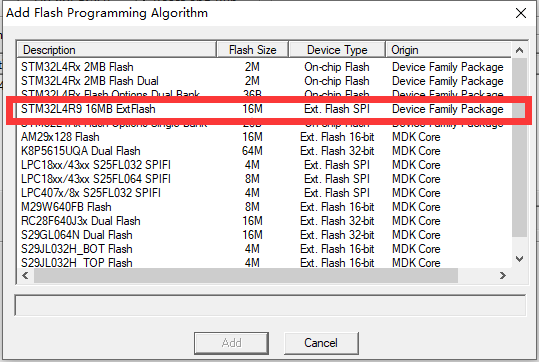Select STM32L4Rx 2MB Flash row

tap(264, 67)
